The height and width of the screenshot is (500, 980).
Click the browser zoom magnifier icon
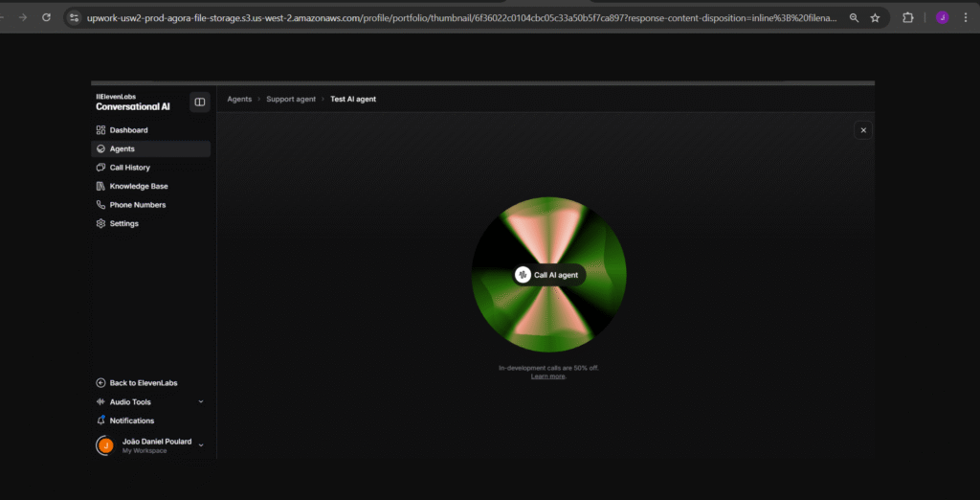coord(855,17)
